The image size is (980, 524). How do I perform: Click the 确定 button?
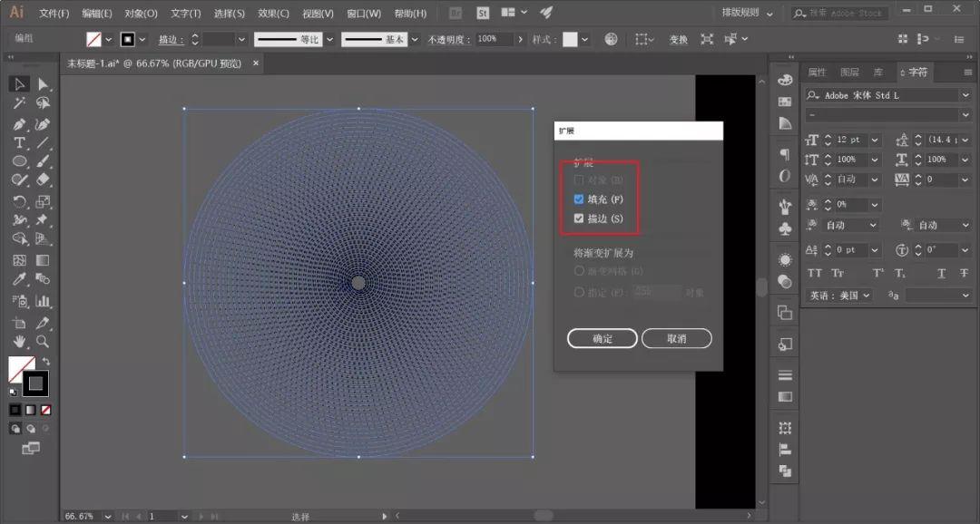pyautogui.click(x=603, y=338)
